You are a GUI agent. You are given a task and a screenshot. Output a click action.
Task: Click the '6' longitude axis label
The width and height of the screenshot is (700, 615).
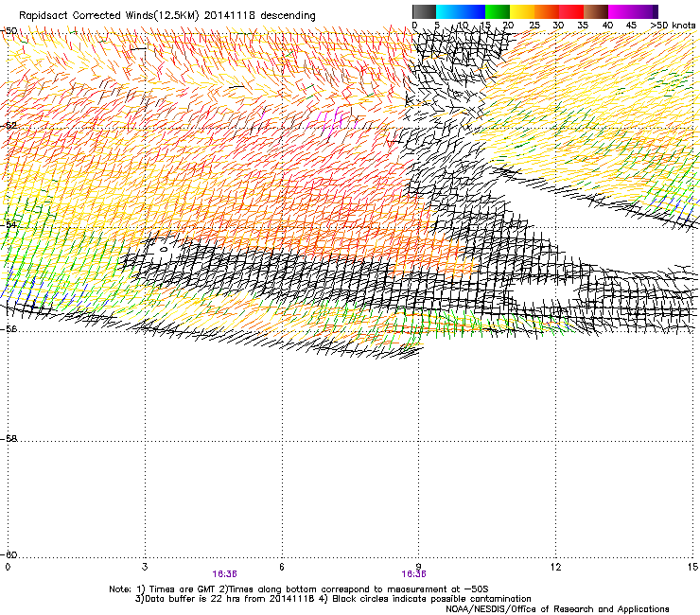[x=282, y=567]
